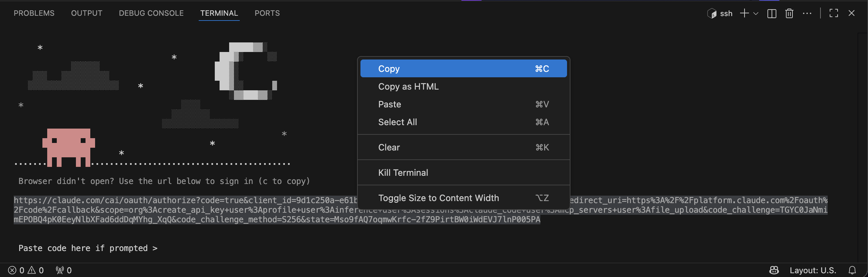Screen dimensions: 868x277
Task: Split the terminal pane
Action: pos(772,13)
